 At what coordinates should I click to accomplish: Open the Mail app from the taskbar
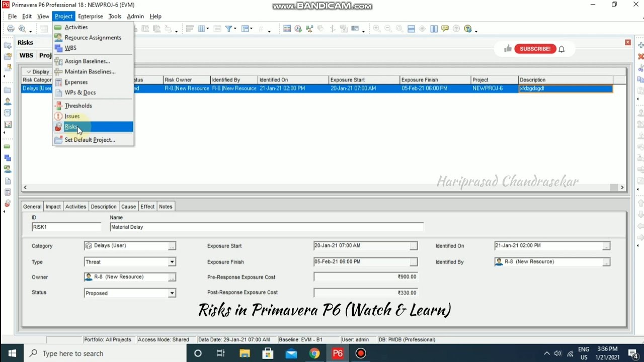pos(291,353)
